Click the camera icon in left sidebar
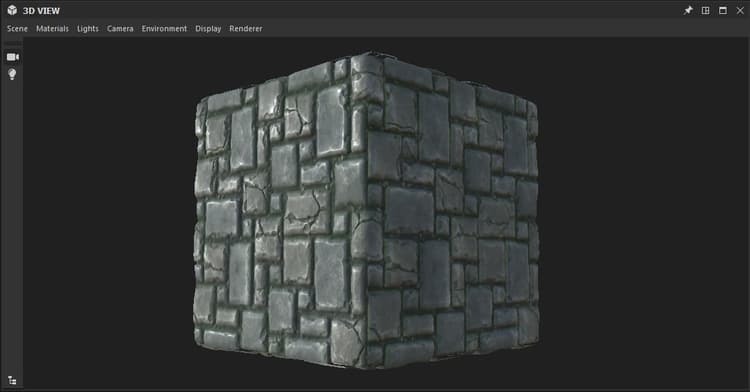The height and width of the screenshot is (392, 750). point(12,57)
